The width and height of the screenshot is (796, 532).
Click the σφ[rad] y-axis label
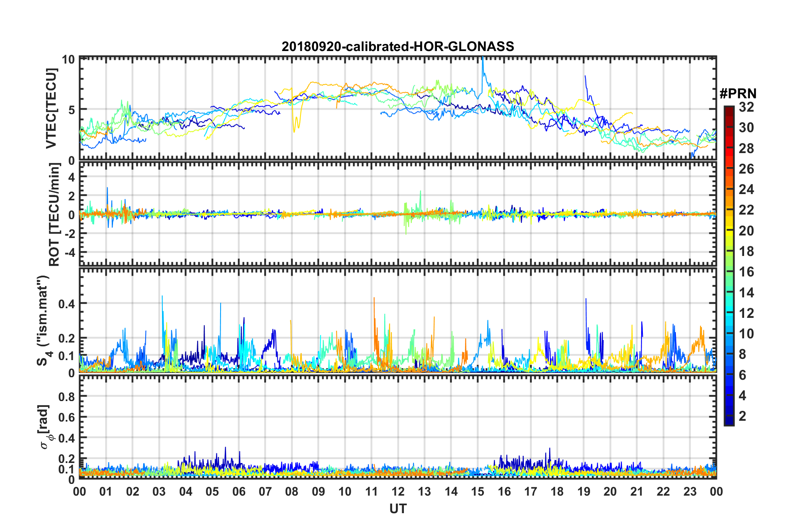click(45, 427)
